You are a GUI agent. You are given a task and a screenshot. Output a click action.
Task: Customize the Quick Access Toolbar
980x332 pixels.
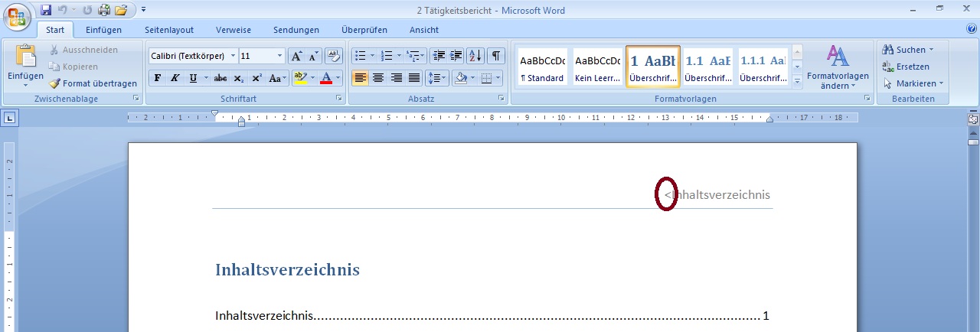[143, 10]
